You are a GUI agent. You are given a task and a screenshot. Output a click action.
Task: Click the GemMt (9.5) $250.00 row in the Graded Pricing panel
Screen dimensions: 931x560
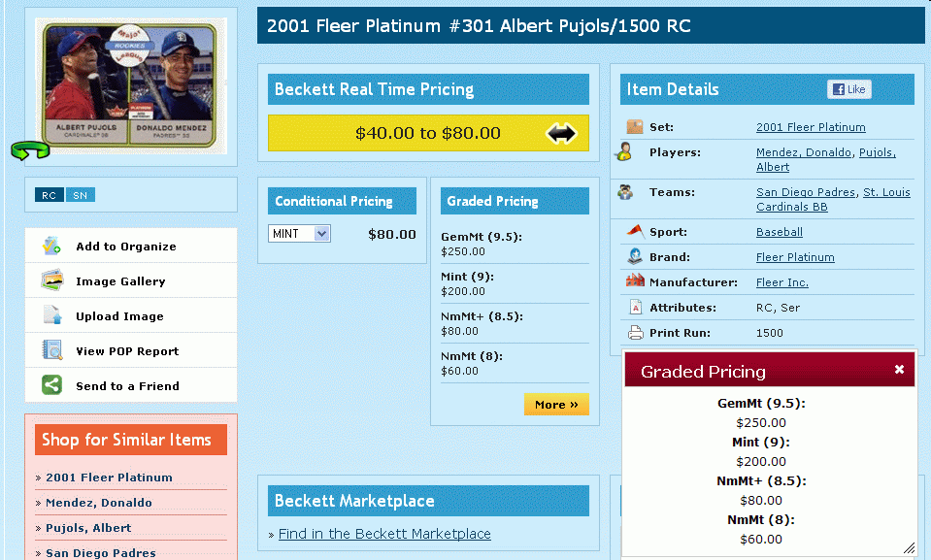(515, 244)
